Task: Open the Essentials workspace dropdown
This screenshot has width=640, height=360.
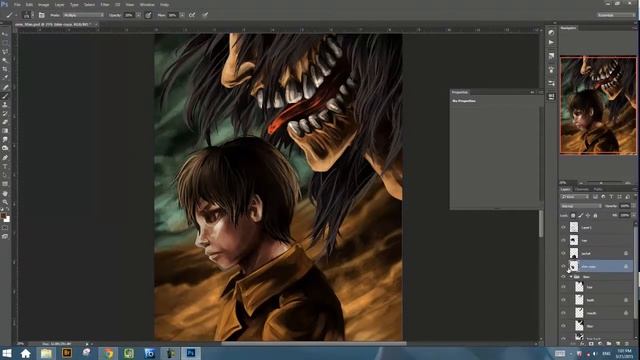Action: pyautogui.click(x=616, y=15)
